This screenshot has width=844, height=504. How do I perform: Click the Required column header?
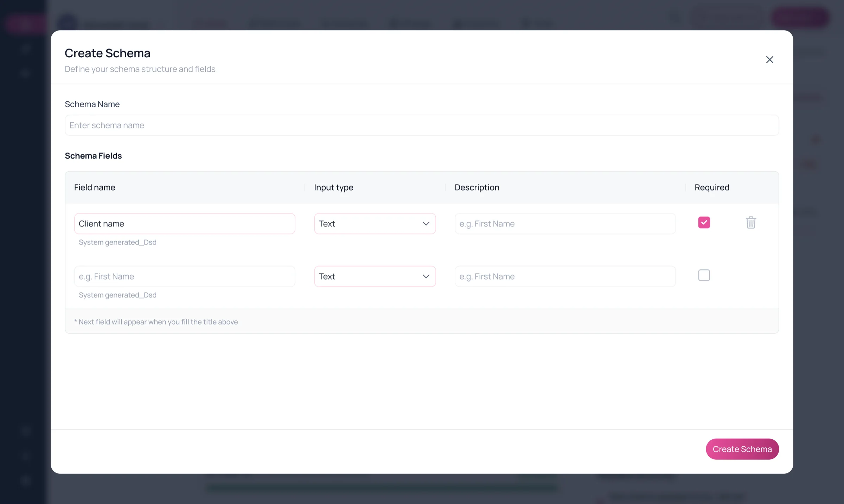point(712,187)
